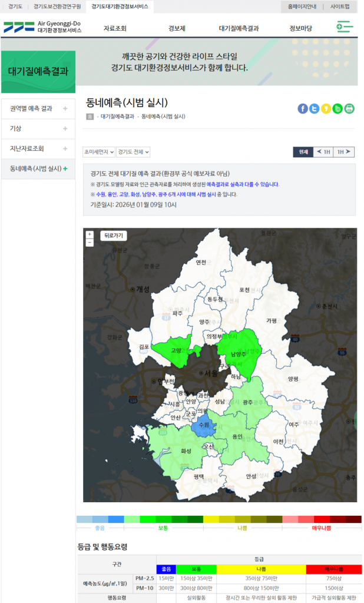Open the 자료조회 main menu
Image resolution: width=364 pixels, height=603 pixels.
point(115,28)
